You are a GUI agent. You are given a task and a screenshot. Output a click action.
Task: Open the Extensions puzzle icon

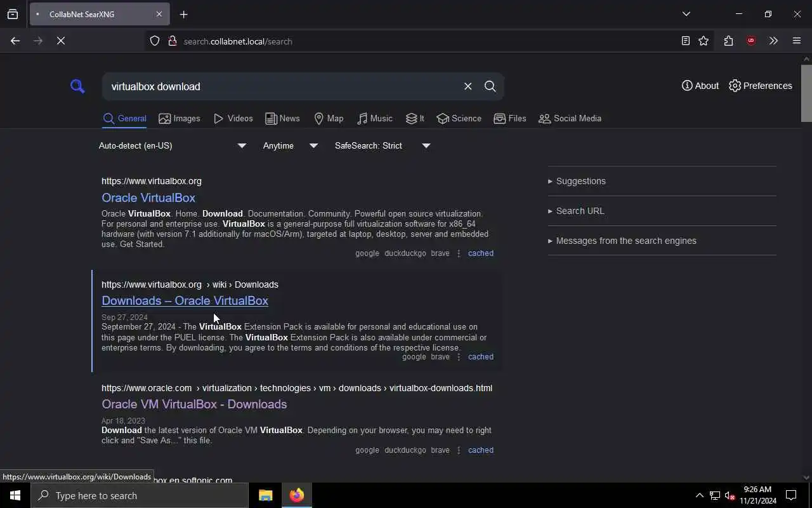click(x=728, y=41)
